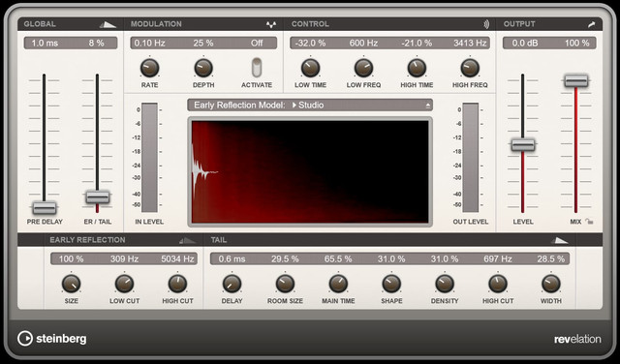Click the Steinberg logo
The width and height of the screenshot is (620, 364).
point(51,339)
